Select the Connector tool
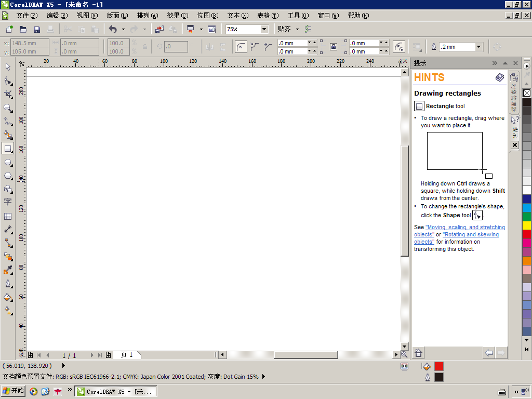This screenshot has height=399, width=532. click(x=8, y=243)
